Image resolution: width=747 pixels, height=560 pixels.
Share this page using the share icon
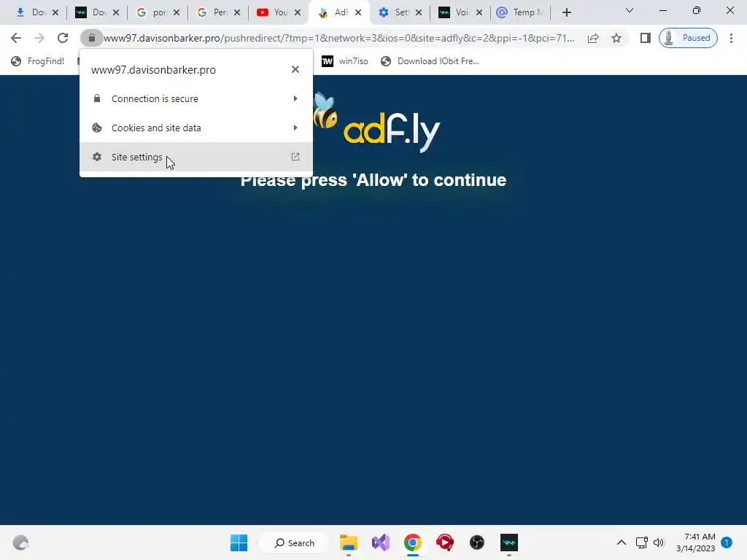point(593,38)
